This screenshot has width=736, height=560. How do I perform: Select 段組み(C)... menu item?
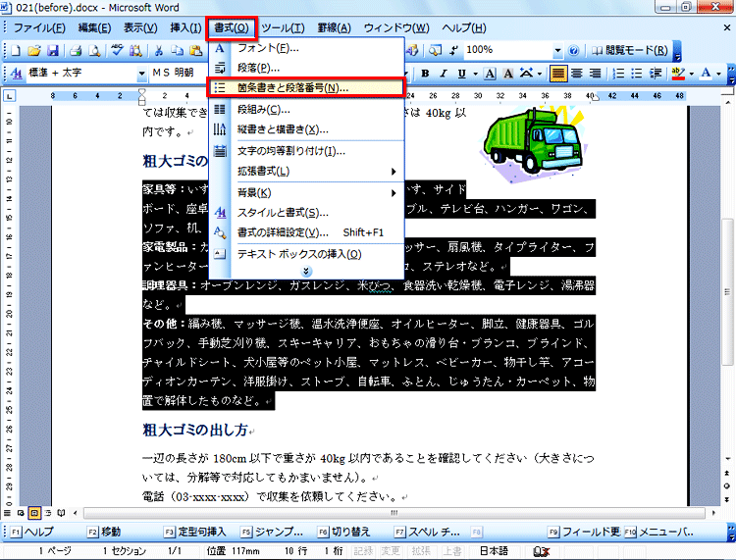click(306, 109)
